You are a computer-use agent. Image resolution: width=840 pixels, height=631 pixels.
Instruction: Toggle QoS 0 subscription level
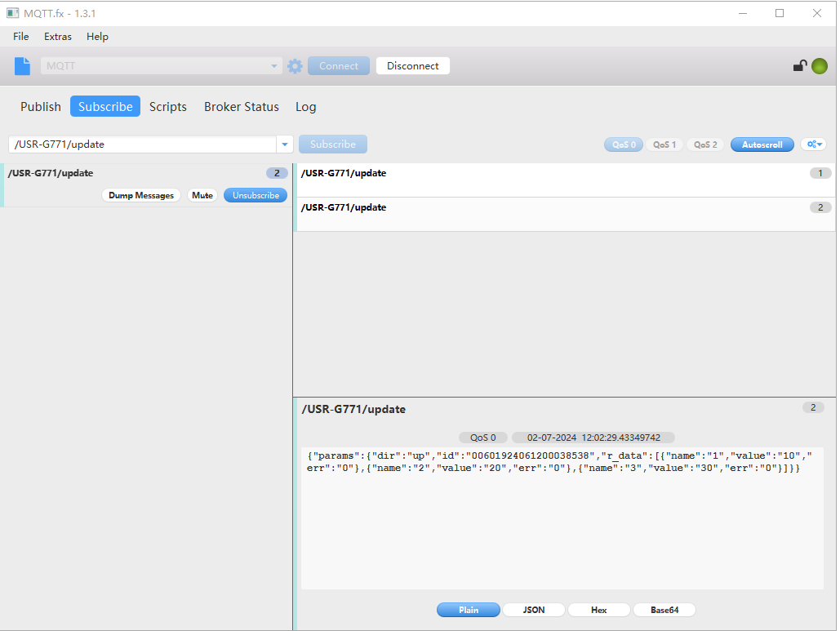pyautogui.click(x=623, y=144)
